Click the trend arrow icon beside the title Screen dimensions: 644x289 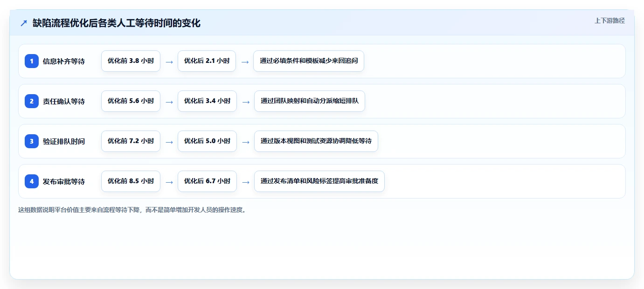pyautogui.click(x=24, y=23)
